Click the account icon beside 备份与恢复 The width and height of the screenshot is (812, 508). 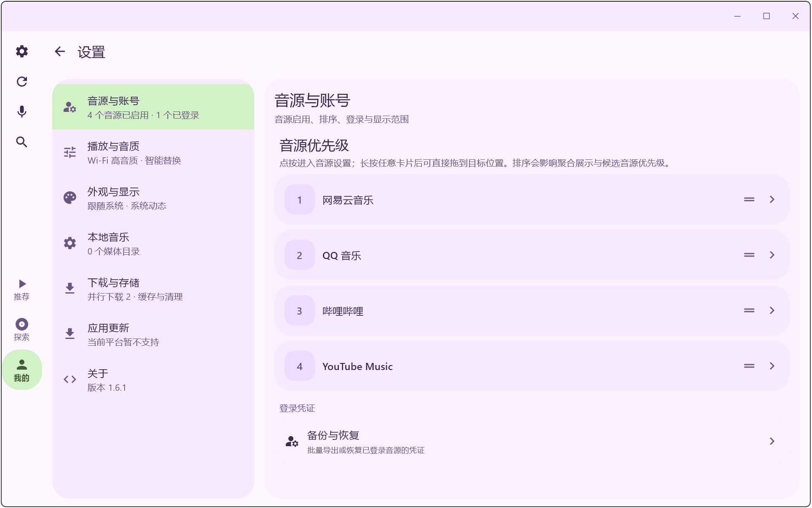tap(292, 442)
